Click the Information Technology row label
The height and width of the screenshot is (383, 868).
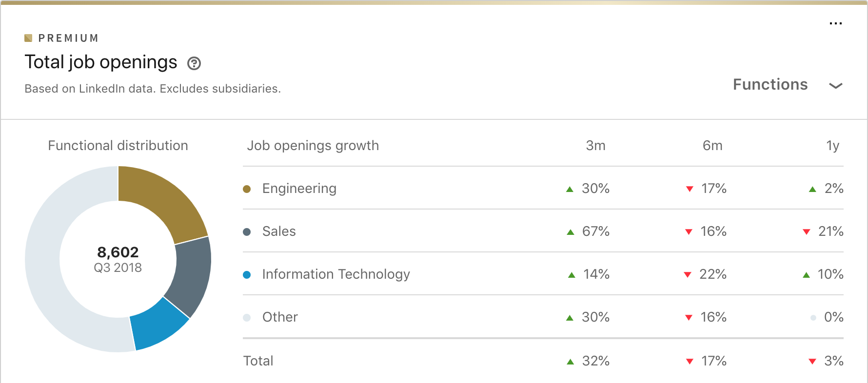pyautogui.click(x=336, y=274)
